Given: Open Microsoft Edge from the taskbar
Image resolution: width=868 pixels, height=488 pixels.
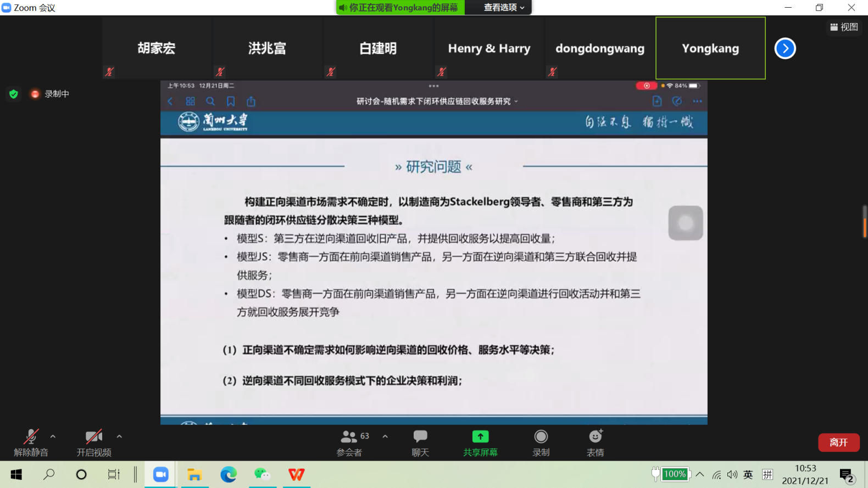Looking at the screenshot, I should 229,474.
